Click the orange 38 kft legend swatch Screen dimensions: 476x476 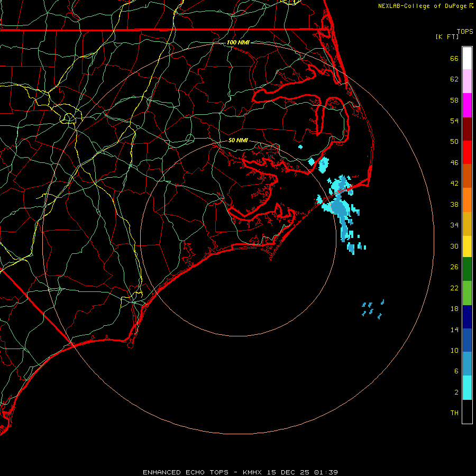(x=467, y=199)
